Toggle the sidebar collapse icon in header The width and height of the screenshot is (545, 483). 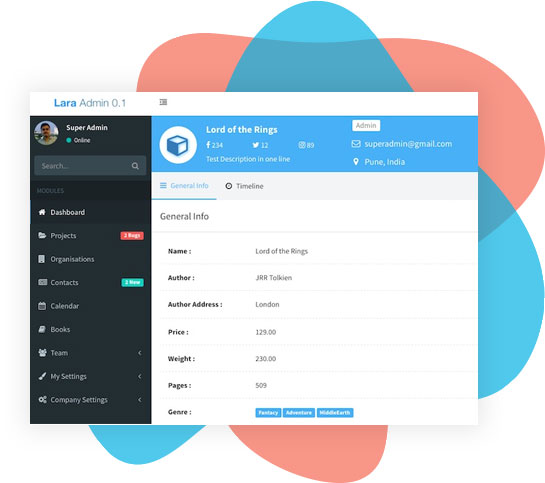coord(163,102)
